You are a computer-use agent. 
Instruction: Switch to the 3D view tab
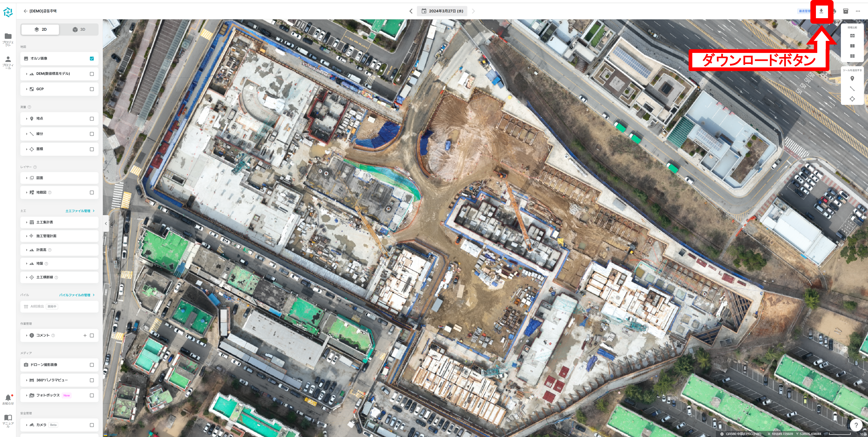[x=79, y=30]
